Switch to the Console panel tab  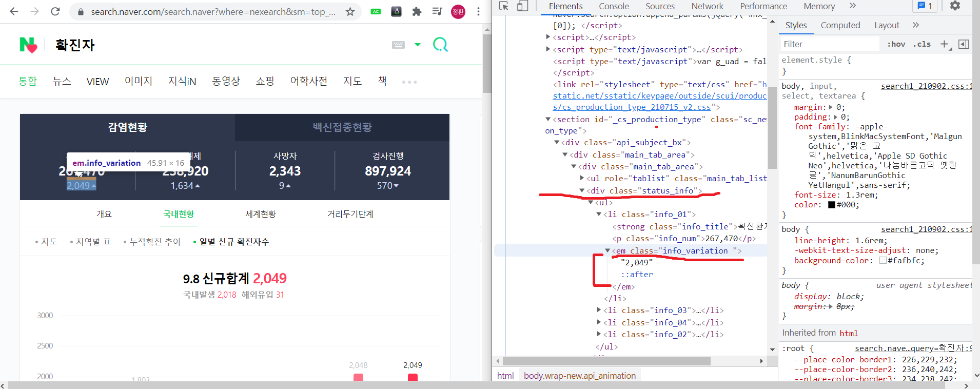point(614,6)
